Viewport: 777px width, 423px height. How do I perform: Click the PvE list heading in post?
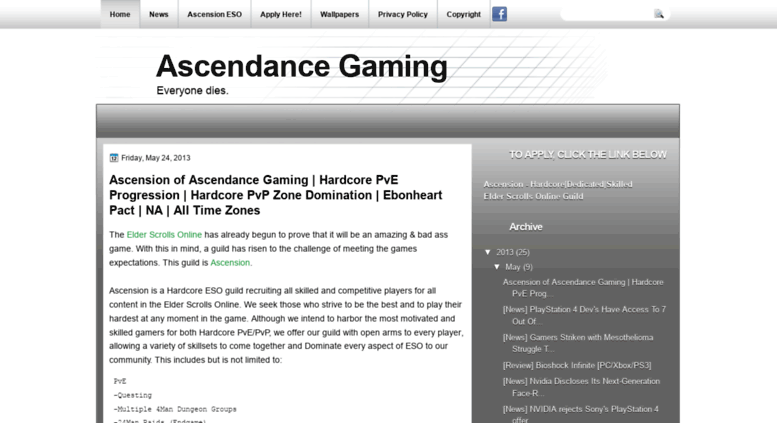(120, 381)
